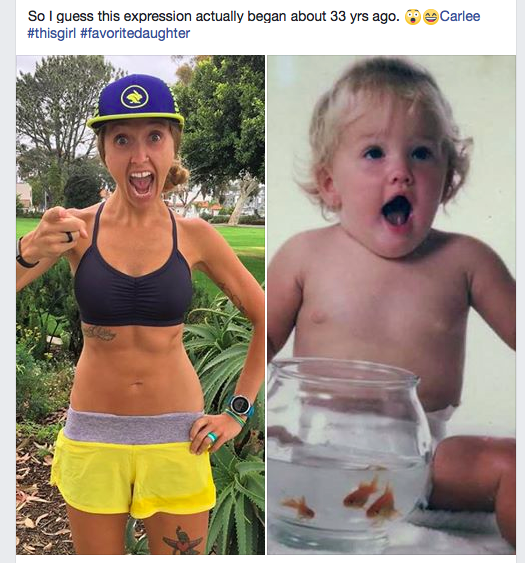Viewport: 525px width, 563px height.
Task: Click the script tattoo on her ribs
Action: click(99, 333)
